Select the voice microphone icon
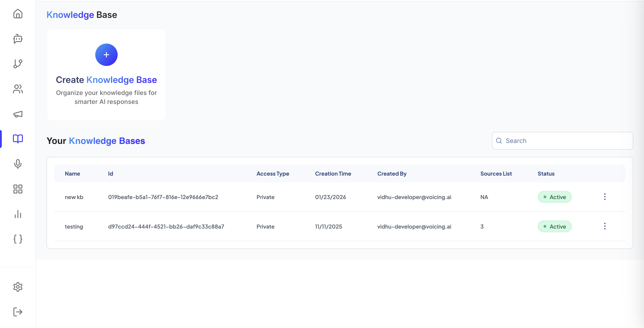The image size is (644, 328). [x=18, y=164]
